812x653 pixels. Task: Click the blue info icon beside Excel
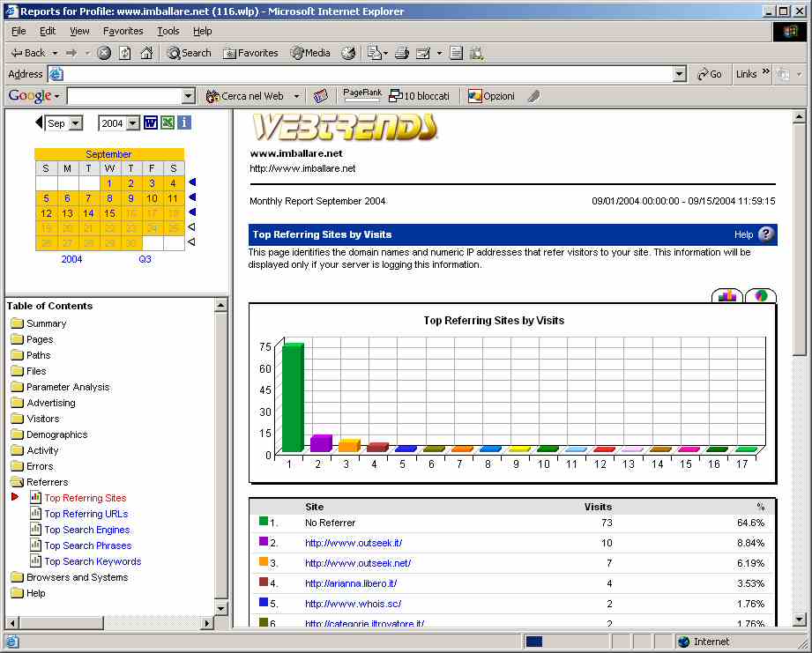pos(184,122)
